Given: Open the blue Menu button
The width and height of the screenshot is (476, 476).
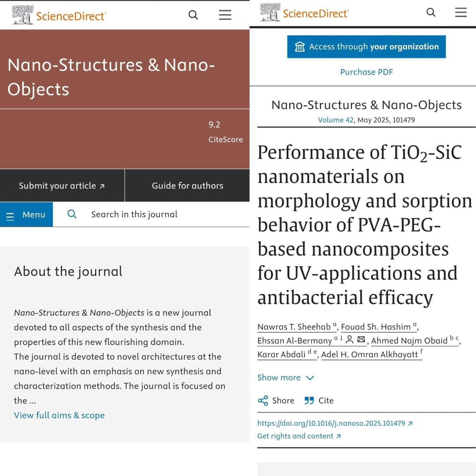Looking at the screenshot, I should coord(26,215).
